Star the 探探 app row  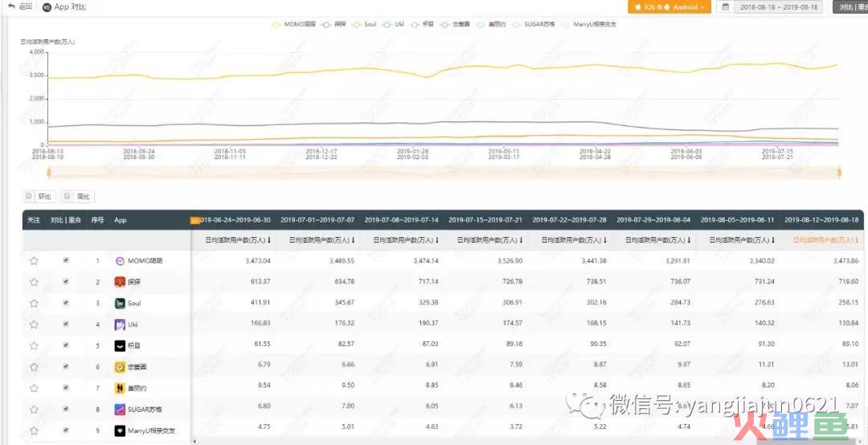click(34, 282)
